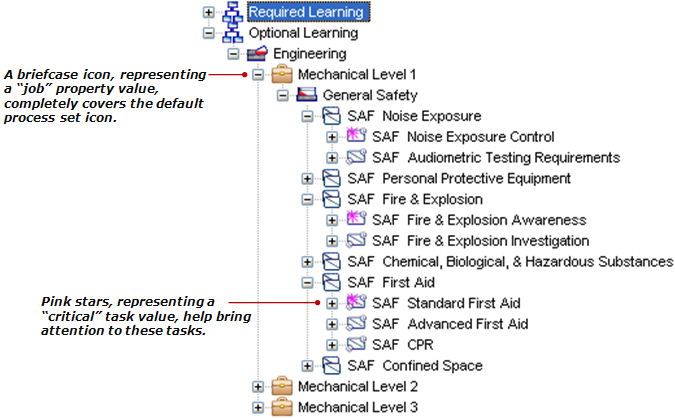Select SAF Fire & Explosion Investigation task
Screen dimensions: 675x418
(480, 241)
